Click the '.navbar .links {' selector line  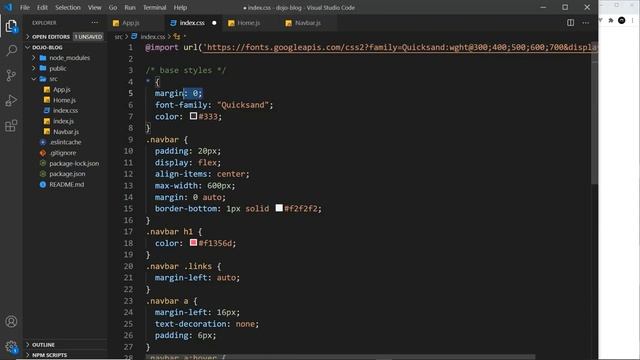coord(184,267)
